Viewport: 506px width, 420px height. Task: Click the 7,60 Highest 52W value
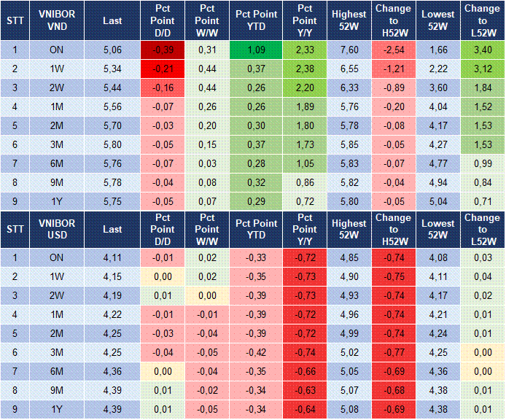coord(349,50)
